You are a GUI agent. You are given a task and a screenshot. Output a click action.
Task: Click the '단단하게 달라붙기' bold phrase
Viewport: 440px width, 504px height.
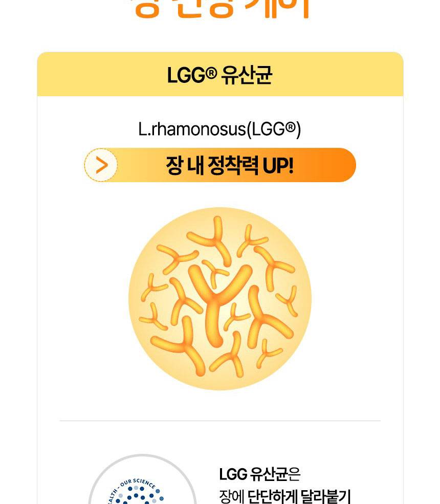coord(299,496)
